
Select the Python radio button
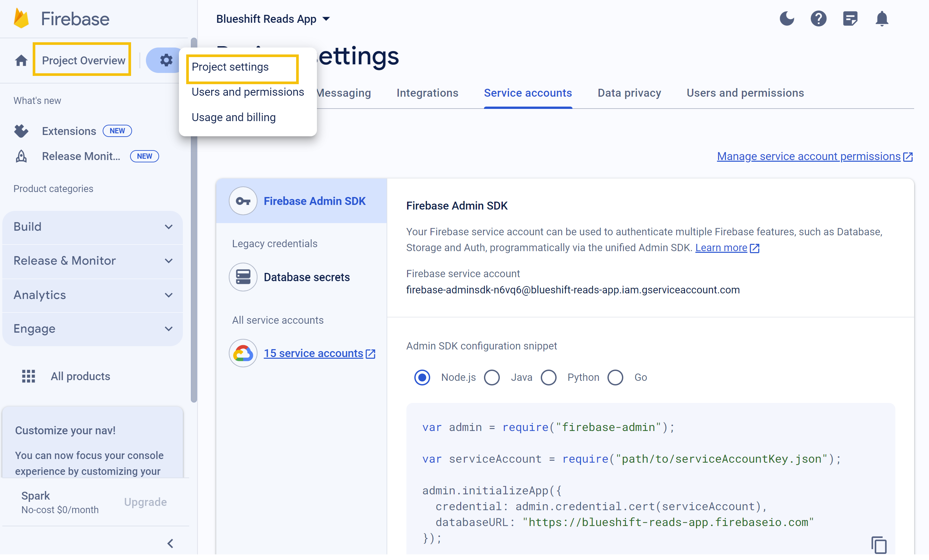[549, 377]
